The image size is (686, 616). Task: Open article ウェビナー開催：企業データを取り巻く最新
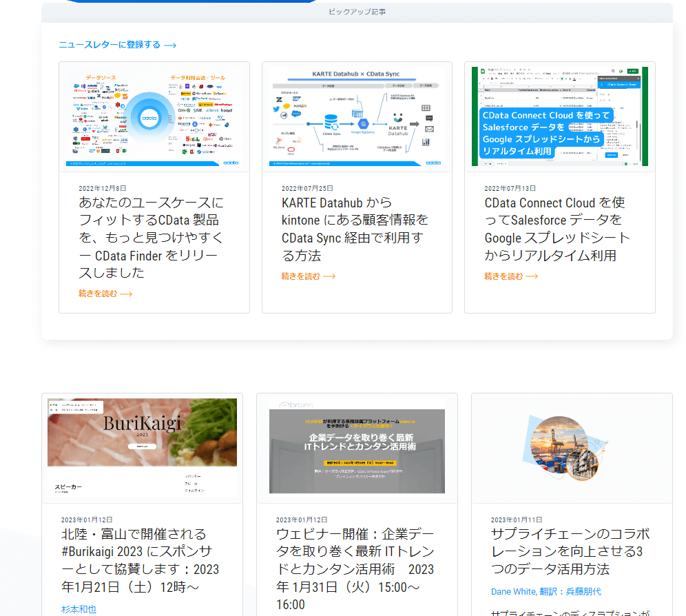click(x=355, y=569)
